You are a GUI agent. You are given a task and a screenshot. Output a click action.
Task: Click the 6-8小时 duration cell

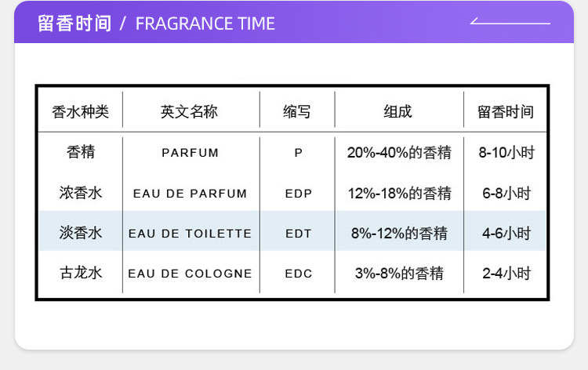tap(506, 193)
